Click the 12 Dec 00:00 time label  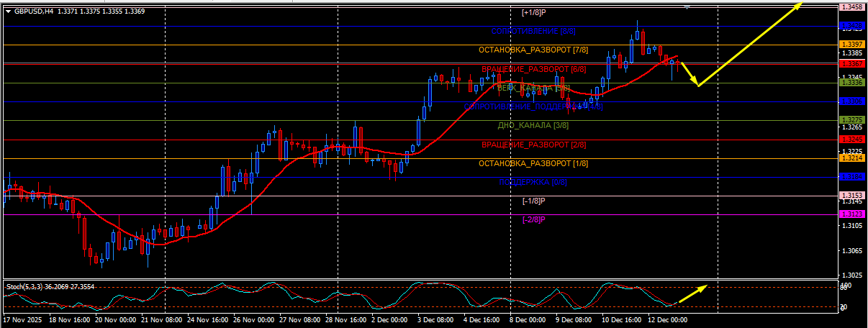[x=669, y=319]
